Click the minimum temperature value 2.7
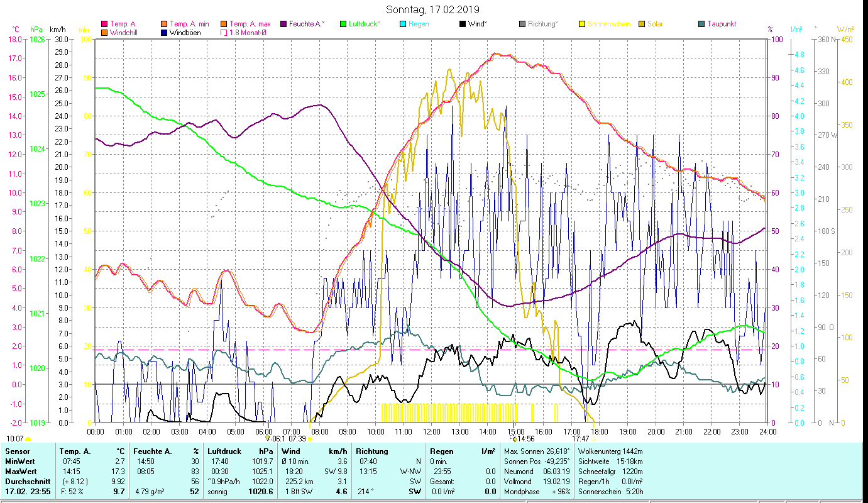Viewport: 868px width, 503px height. [x=121, y=462]
